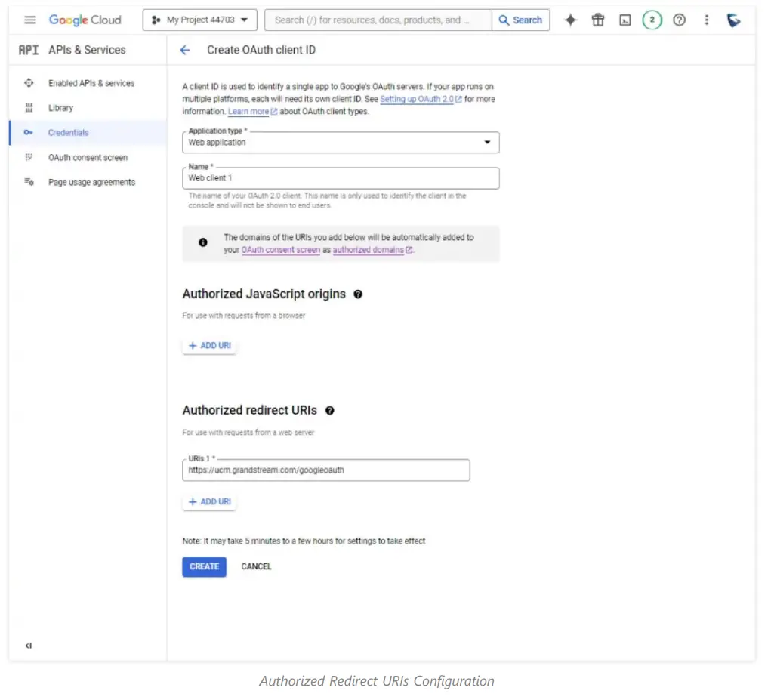
Task: Open the account avatar menu
Action: click(734, 20)
